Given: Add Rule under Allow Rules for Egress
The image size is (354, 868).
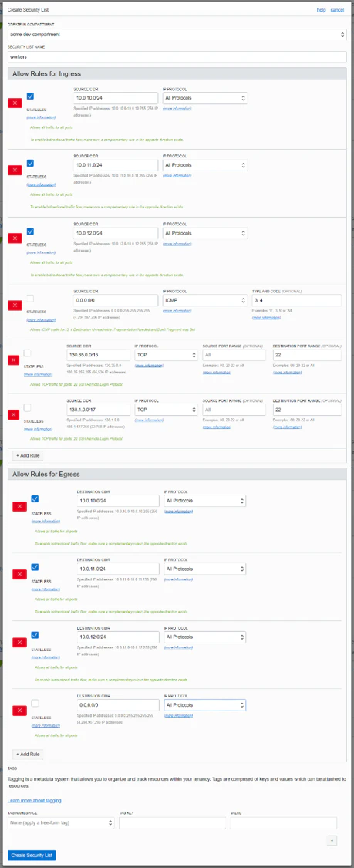Looking at the screenshot, I should point(28,754).
